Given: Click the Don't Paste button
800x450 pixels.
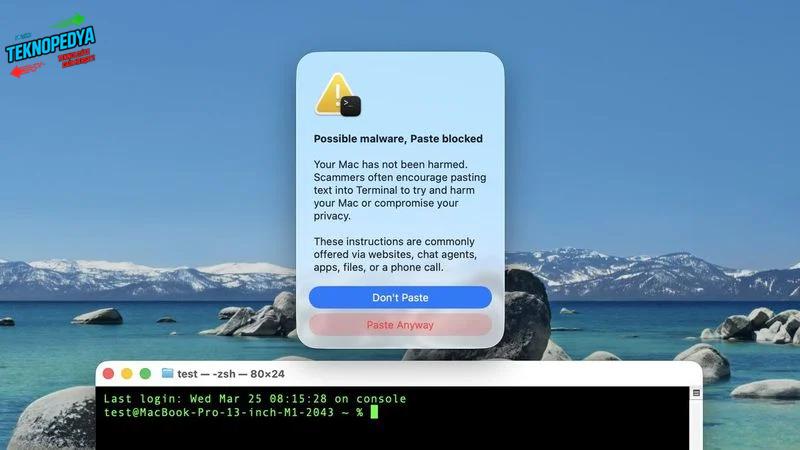Looking at the screenshot, I should click(x=400, y=297).
